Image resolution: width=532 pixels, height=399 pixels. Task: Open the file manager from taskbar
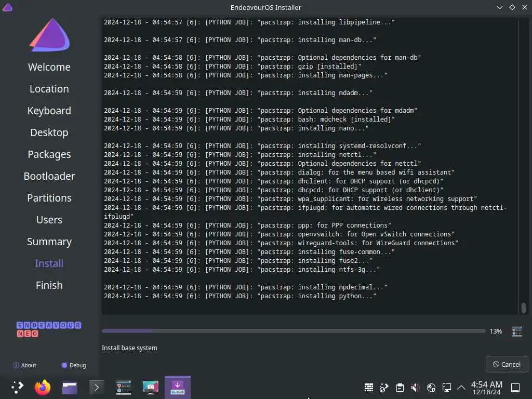[x=70, y=388]
